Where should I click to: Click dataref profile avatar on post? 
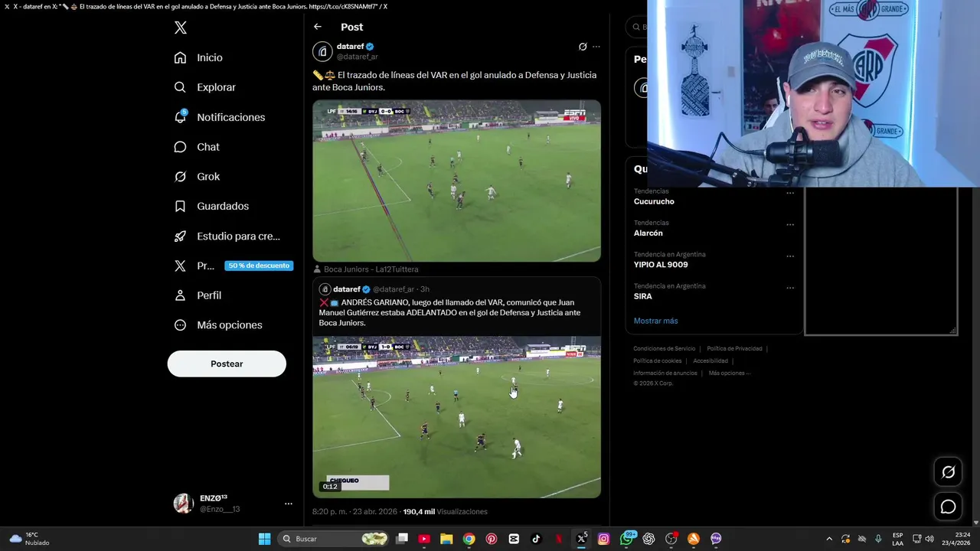point(322,51)
